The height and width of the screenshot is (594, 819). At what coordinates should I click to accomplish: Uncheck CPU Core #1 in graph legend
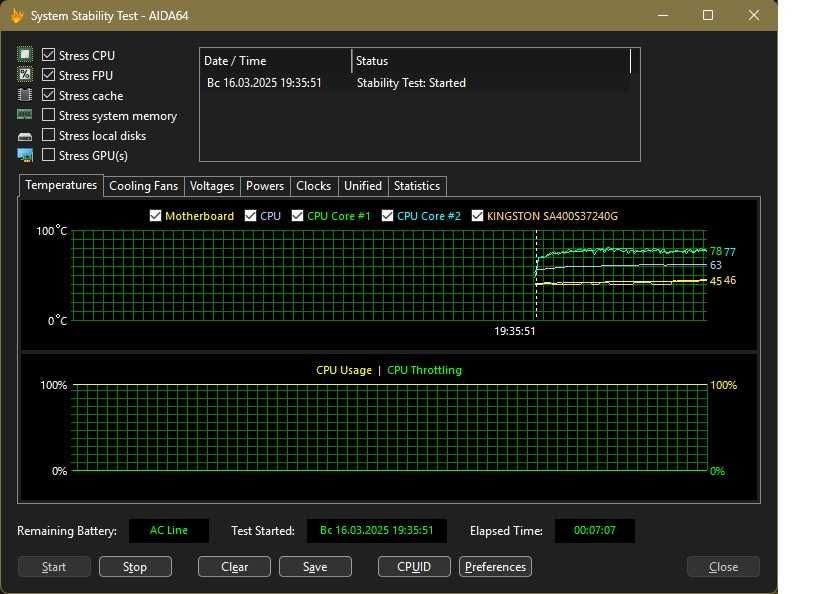pyautogui.click(x=297, y=215)
